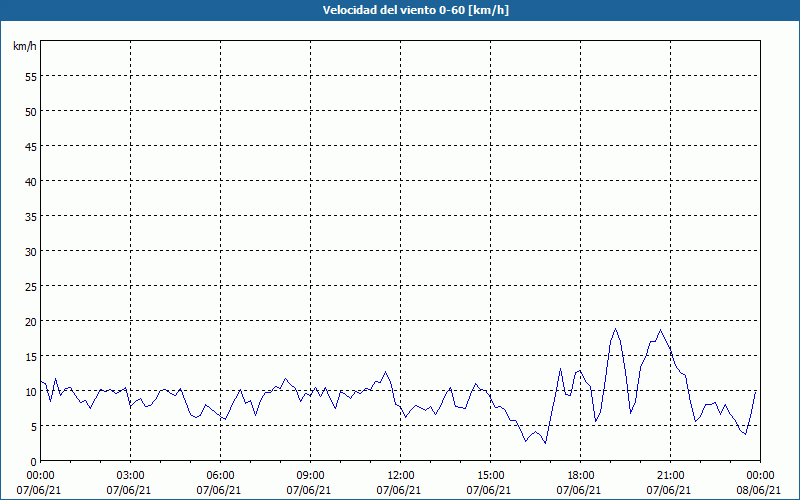Viewport: 800px width, 500px height.
Task: Click the '45' value on the km/h axis
Action: click(31, 147)
